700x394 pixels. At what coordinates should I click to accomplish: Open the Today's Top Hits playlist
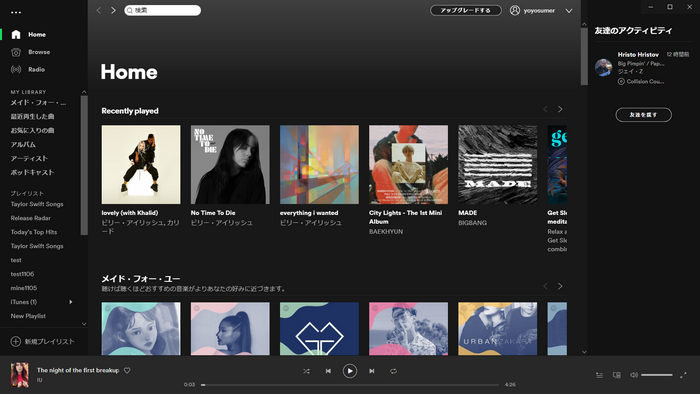click(34, 232)
